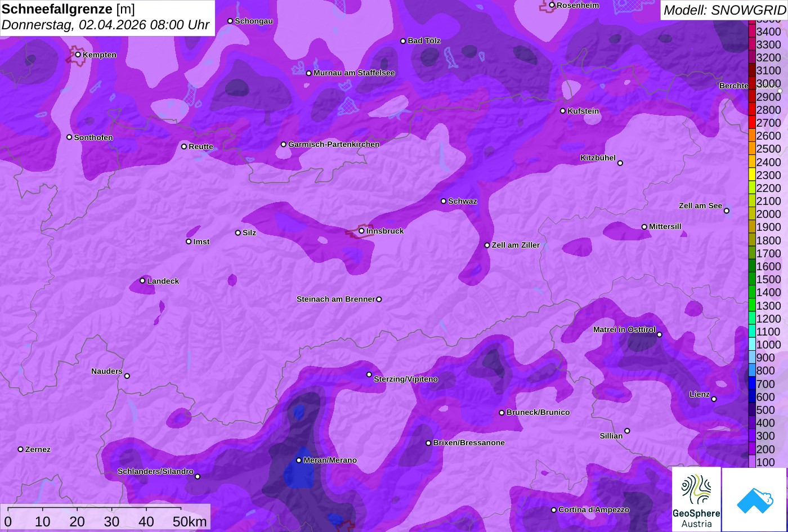Select the Lienz city marker
The width and height of the screenshot is (788, 532).
click(x=714, y=399)
